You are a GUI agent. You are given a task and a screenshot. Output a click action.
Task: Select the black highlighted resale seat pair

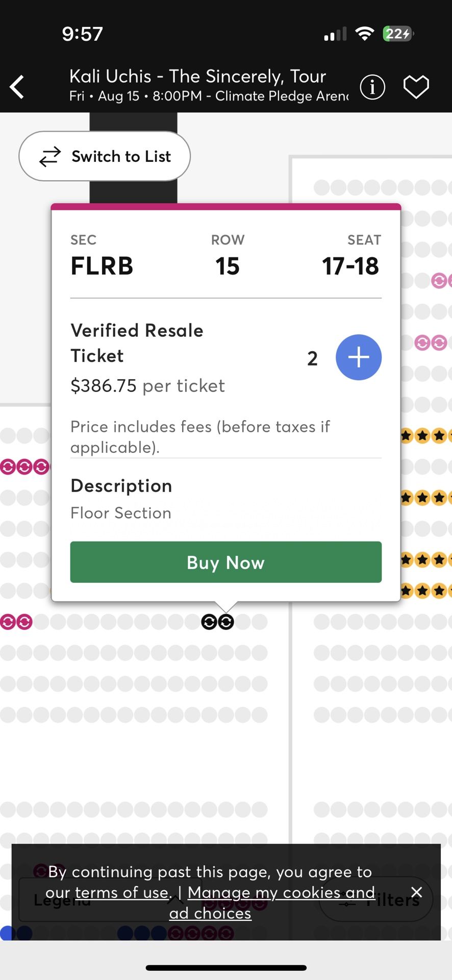218,622
